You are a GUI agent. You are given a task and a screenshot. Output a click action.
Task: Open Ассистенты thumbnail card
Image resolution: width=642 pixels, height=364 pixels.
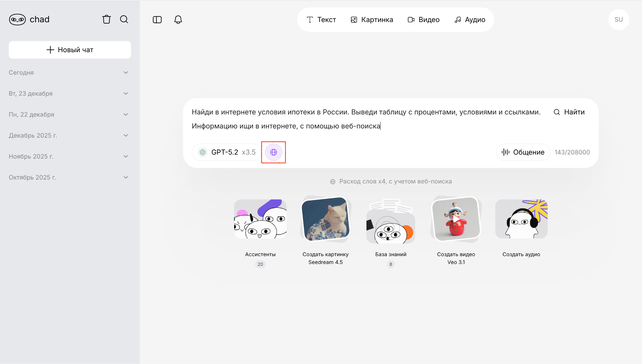click(260, 219)
